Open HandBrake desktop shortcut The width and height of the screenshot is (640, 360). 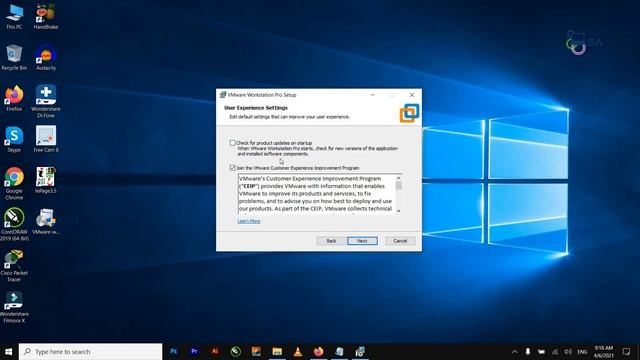tap(46, 16)
